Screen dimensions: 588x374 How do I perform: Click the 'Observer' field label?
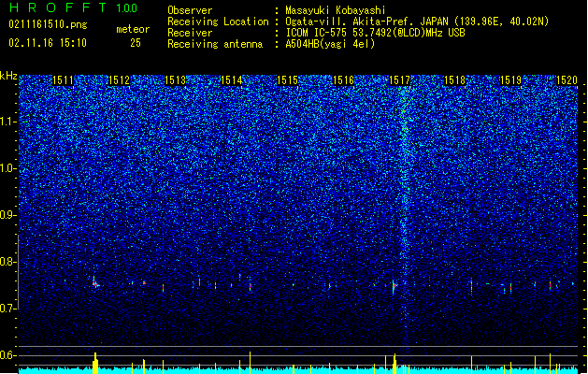(x=190, y=10)
